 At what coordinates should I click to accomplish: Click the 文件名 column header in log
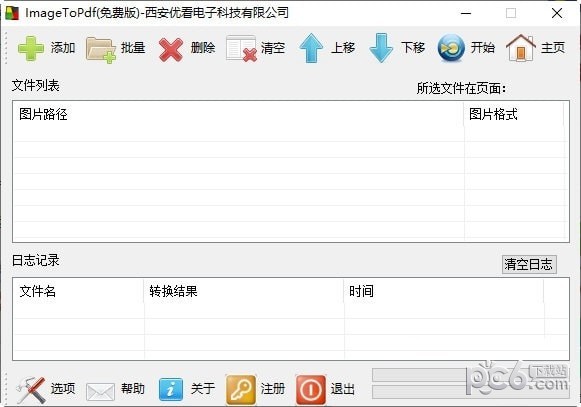point(79,291)
